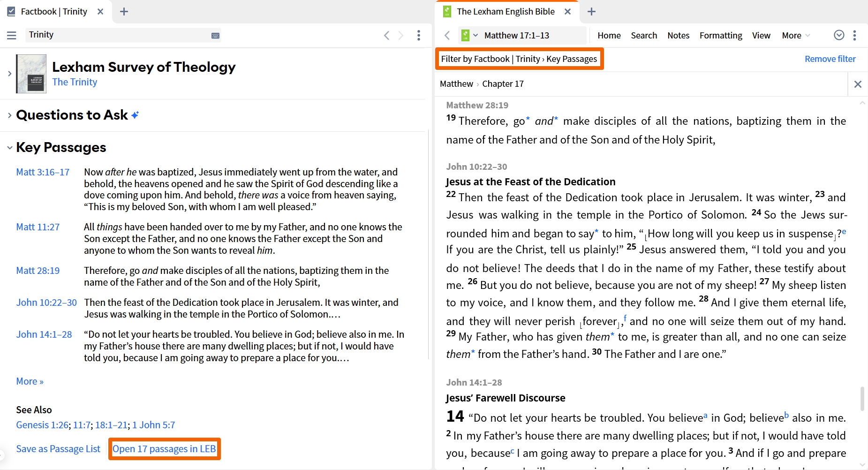868x470 pixels.
Task: Click footnote e after 'suspense'
Action: (x=844, y=232)
